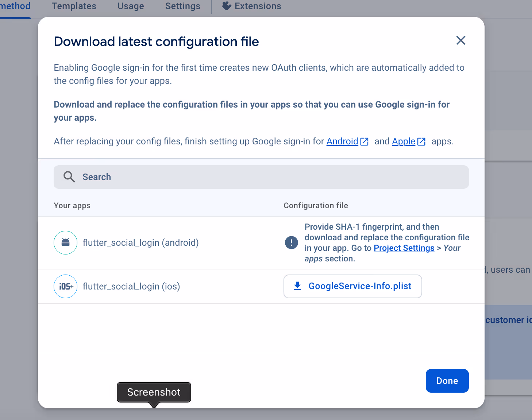Click the Done button
Image resolution: width=532 pixels, height=420 pixels.
pos(447,381)
